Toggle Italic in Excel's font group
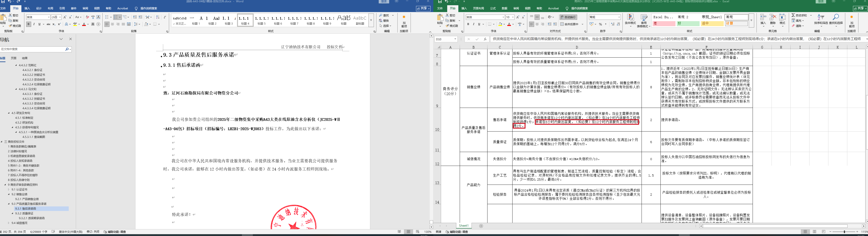868x236 pixels. [473, 24]
